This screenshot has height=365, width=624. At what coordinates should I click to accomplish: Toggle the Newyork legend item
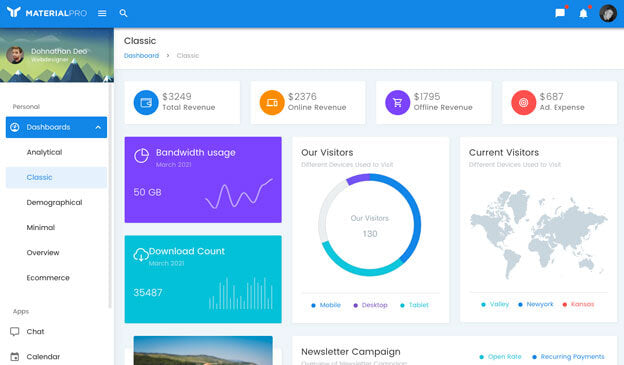[x=536, y=304]
